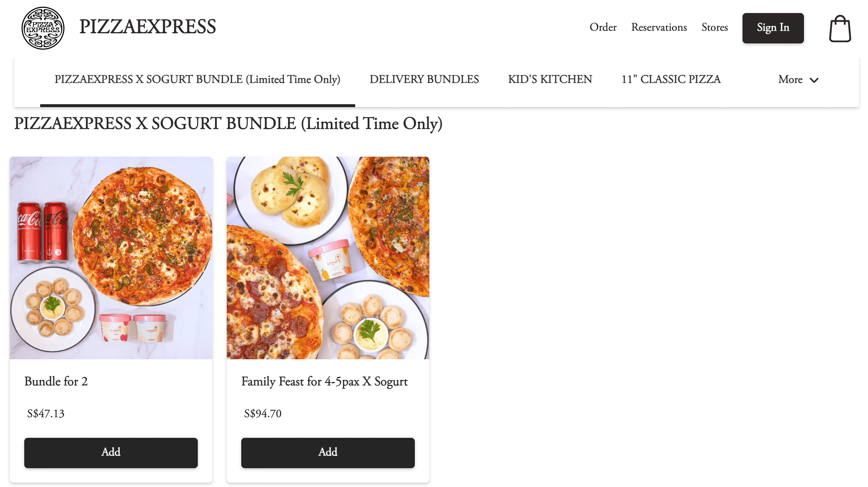Go to the Order page
This screenshot has width=868, height=487.
click(603, 27)
